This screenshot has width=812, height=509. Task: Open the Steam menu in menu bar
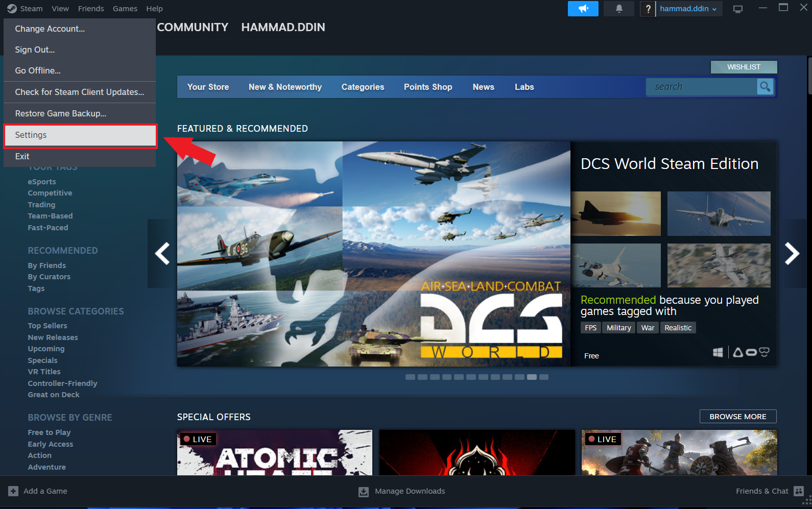[31, 9]
